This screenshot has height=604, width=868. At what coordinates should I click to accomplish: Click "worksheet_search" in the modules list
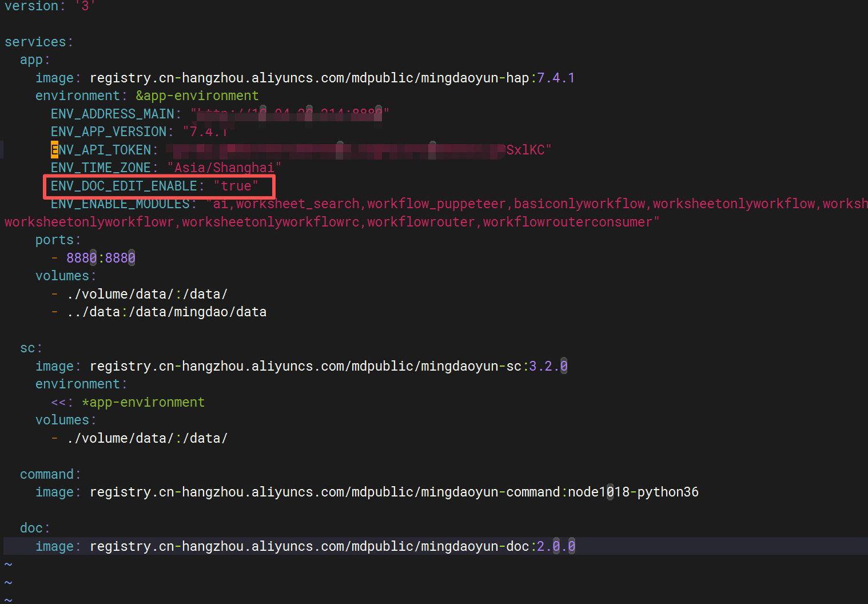click(x=298, y=204)
